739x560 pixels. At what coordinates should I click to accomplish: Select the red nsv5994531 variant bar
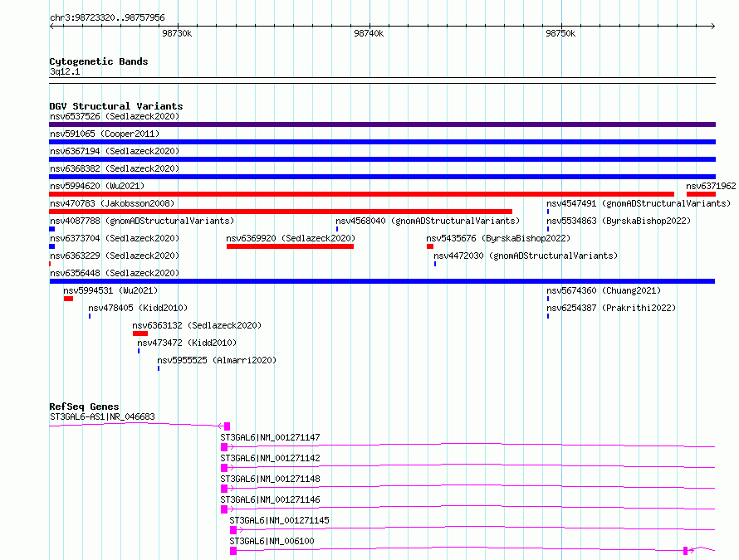click(68, 299)
